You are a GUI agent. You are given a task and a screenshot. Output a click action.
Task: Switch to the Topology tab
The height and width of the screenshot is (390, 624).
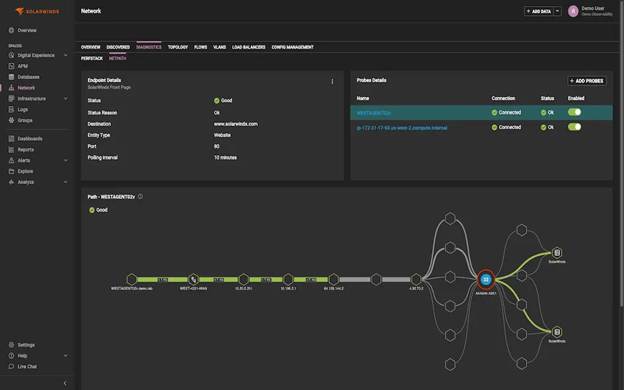pyautogui.click(x=177, y=47)
